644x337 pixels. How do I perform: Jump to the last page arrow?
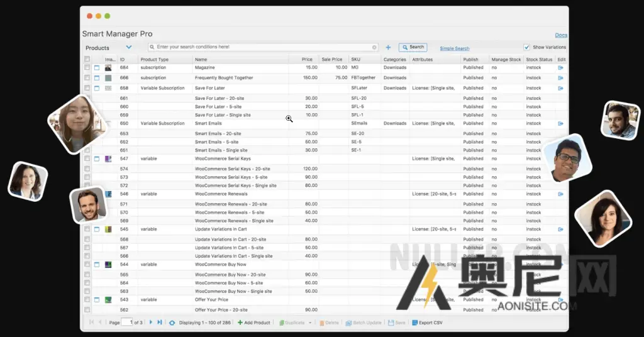coord(160,323)
